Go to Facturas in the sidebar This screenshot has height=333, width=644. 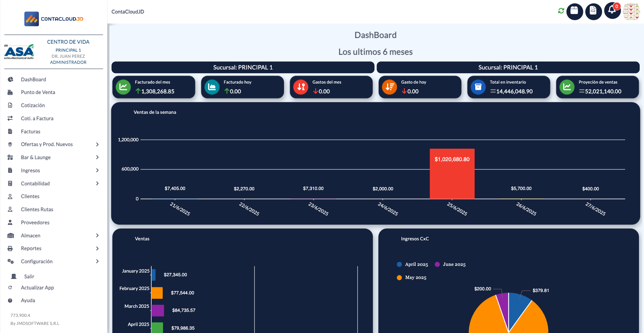click(31, 132)
